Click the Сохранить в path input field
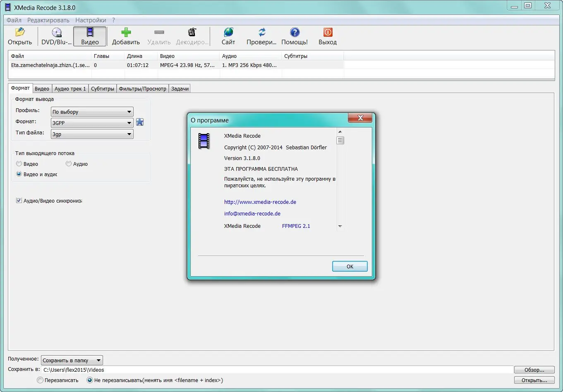563x392 pixels. (277, 370)
